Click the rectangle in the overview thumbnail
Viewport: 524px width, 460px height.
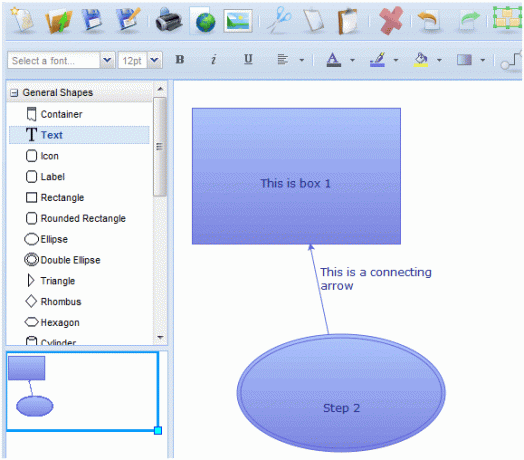click(26, 368)
